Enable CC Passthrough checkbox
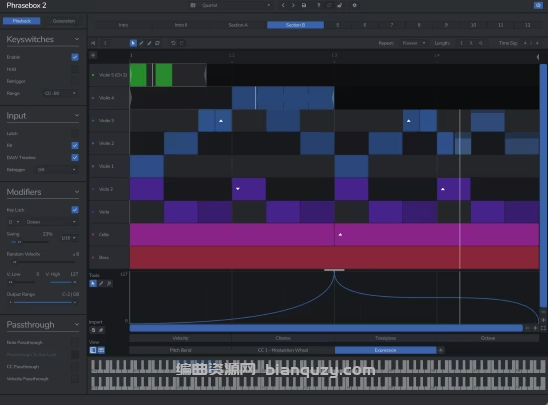 [x=75, y=367]
